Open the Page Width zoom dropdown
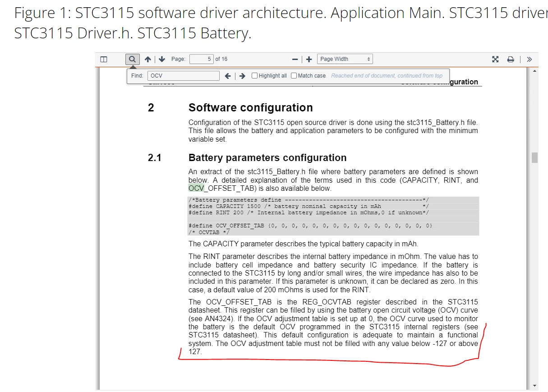This screenshot has height=392, width=548. [345, 59]
